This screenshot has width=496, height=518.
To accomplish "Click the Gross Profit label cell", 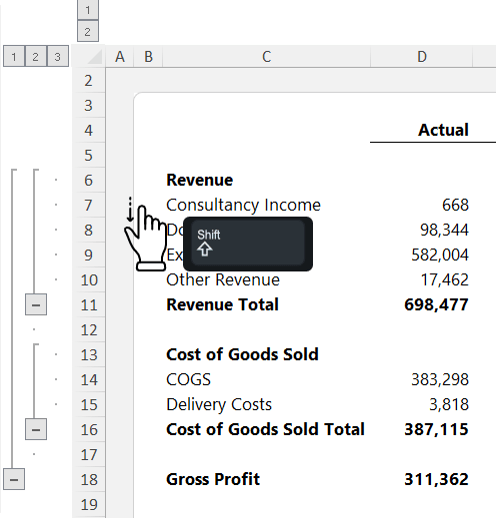I will (x=213, y=479).
